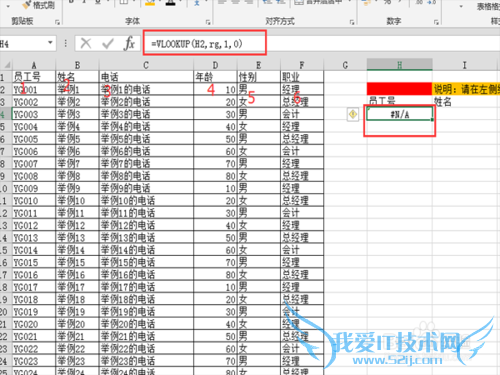Image resolution: width=500 pixels, height=375 pixels.
Task: Select column F header
Action: [302, 65]
